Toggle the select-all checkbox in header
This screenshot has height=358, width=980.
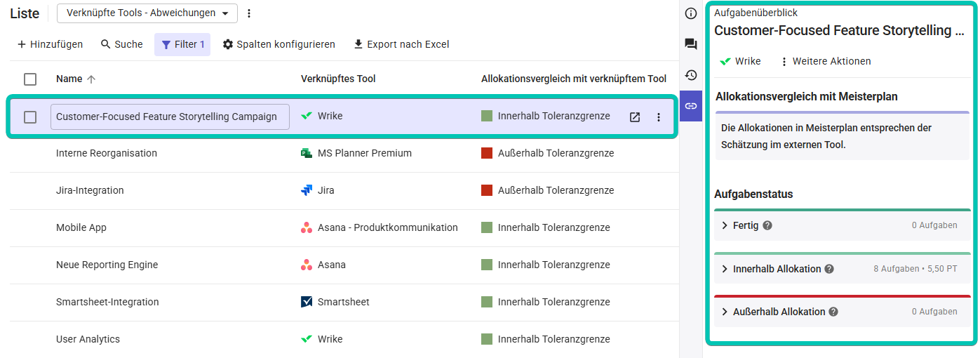click(x=30, y=79)
